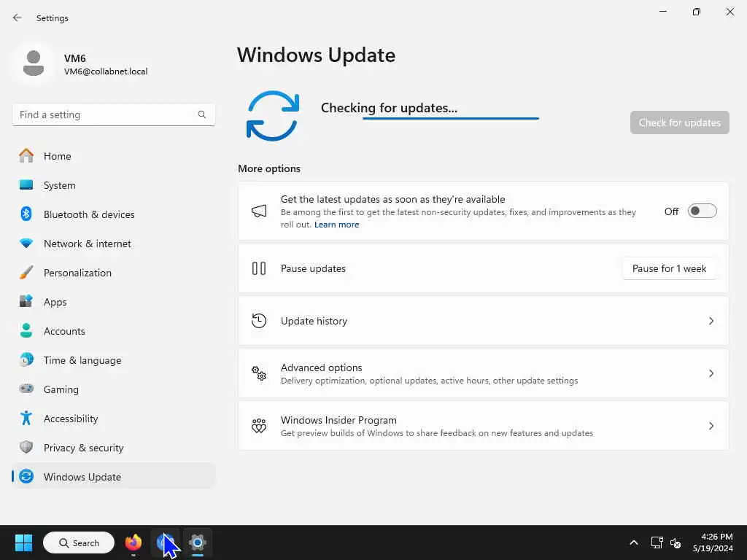Expand the Windows Insider Program chevron

click(711, 426)
